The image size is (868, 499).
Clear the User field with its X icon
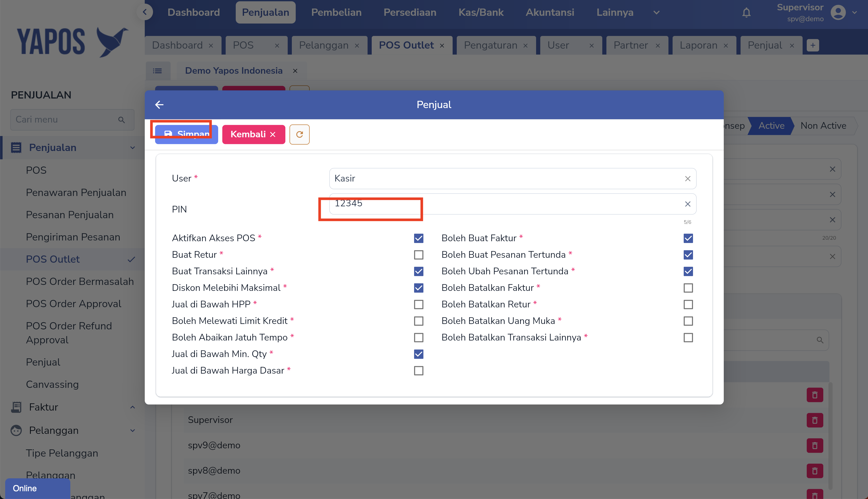pos(688,179)
